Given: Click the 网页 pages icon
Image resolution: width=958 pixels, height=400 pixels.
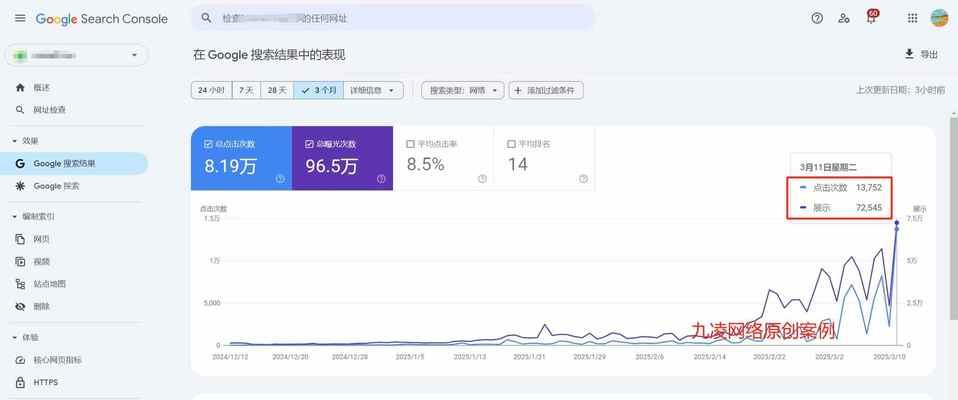Looking at the screenshot, I should 20,239.
